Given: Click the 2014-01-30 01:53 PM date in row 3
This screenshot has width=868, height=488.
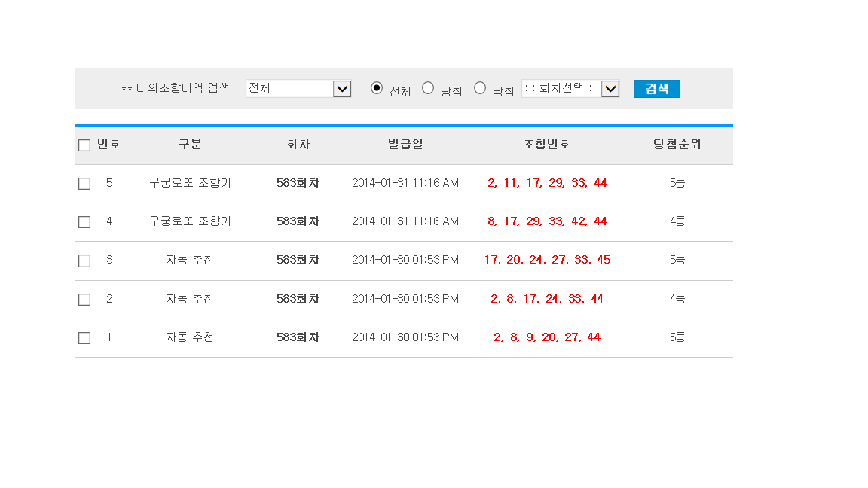Looking at the screenshot, I should pos(405,260).
